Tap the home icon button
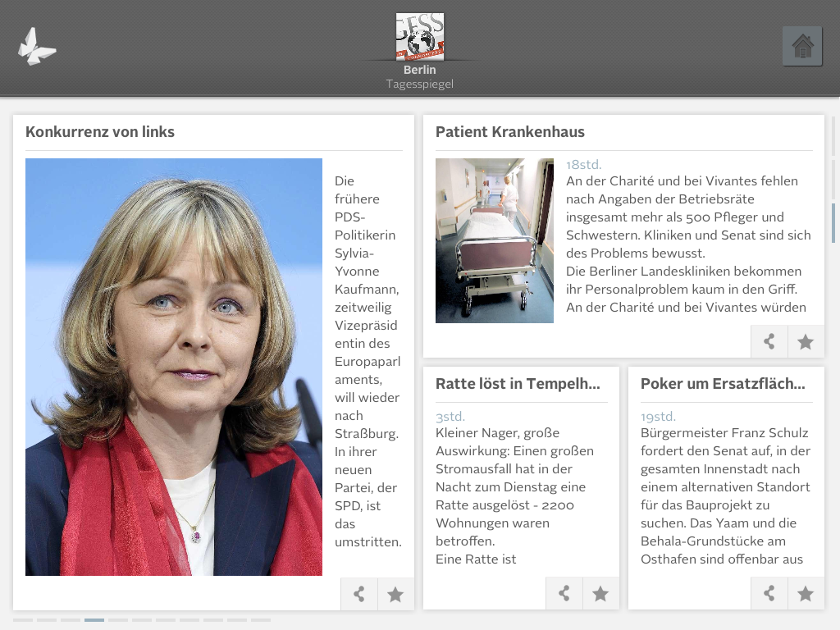The image size is (840, 630). point(802,46)
